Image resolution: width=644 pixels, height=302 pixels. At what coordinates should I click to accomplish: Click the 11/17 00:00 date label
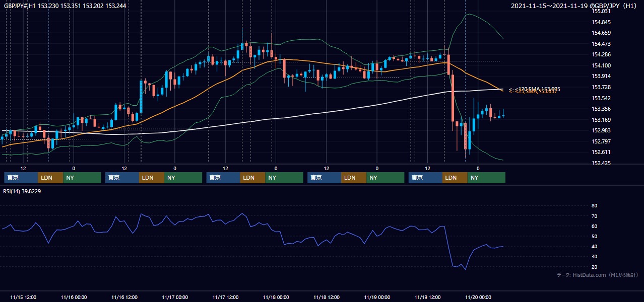[x=175, y=297]
